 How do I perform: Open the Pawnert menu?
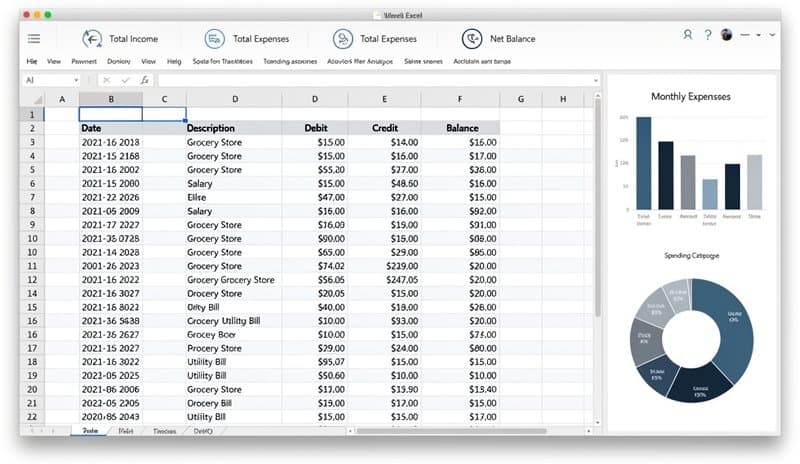click(x=84, y=61)
